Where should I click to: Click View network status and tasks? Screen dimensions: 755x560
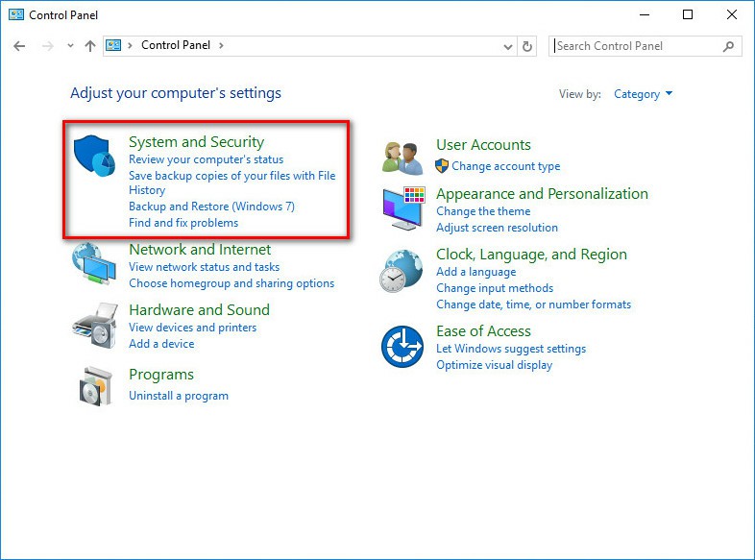coord(205,267)
